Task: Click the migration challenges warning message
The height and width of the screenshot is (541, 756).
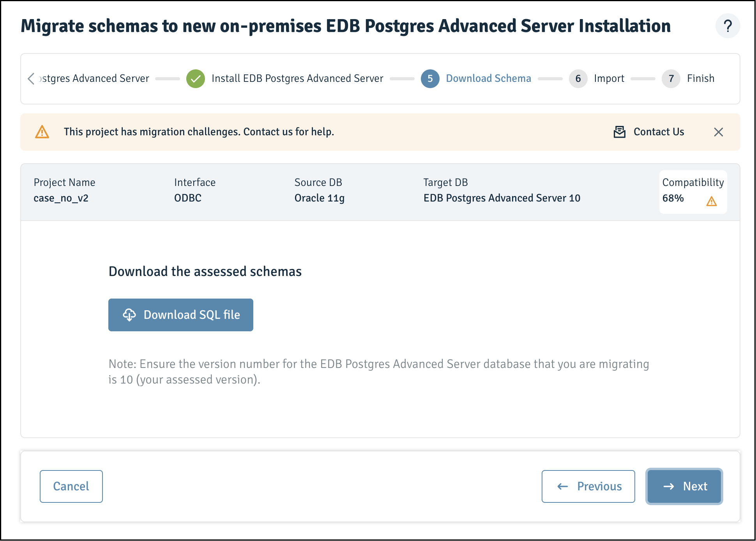Action: [199, 132]
